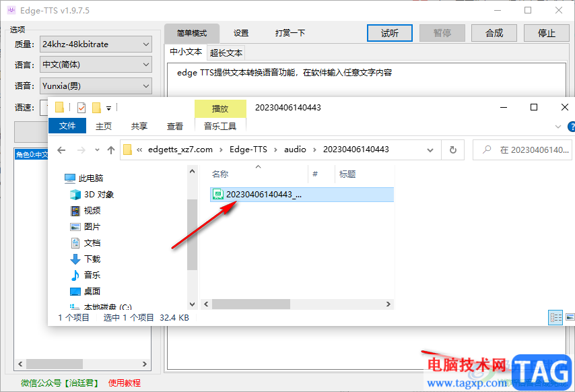Open Music folder in sidebar
This screenshot has width=575, height=392.
click(86, 275)
